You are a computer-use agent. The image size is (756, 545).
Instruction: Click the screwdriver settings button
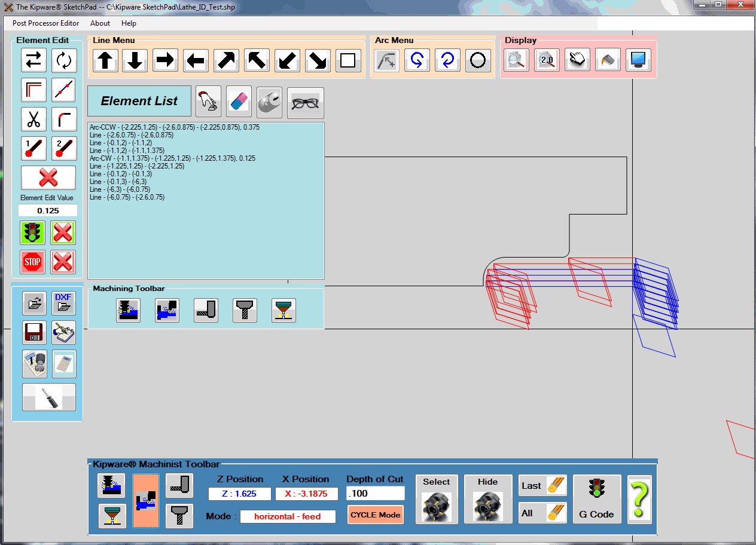(49, 397)
